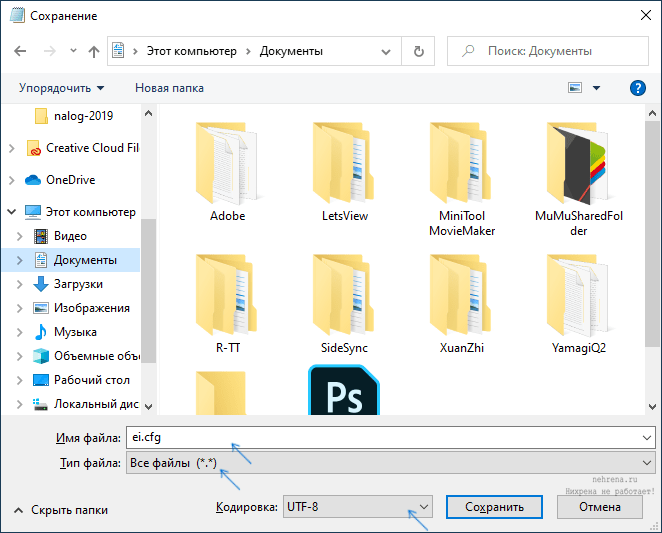Viewport: 662px width, 533px height.
Task: Select Рабочий стол in sidebar
Action: click(81, 380)
